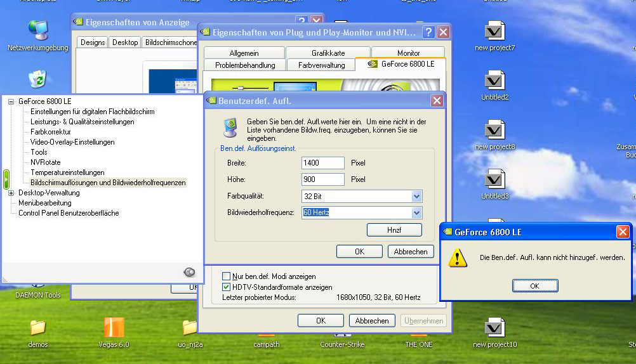636x364 pixels.
Task: Click the green NVIDIA panel slide-out handle
Action: click(x=6, y=178)
